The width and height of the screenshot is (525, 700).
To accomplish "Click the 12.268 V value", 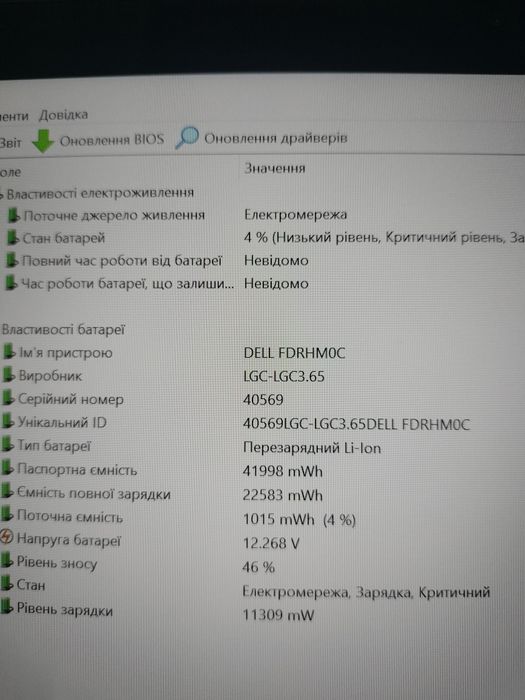I will click(271, 543).
